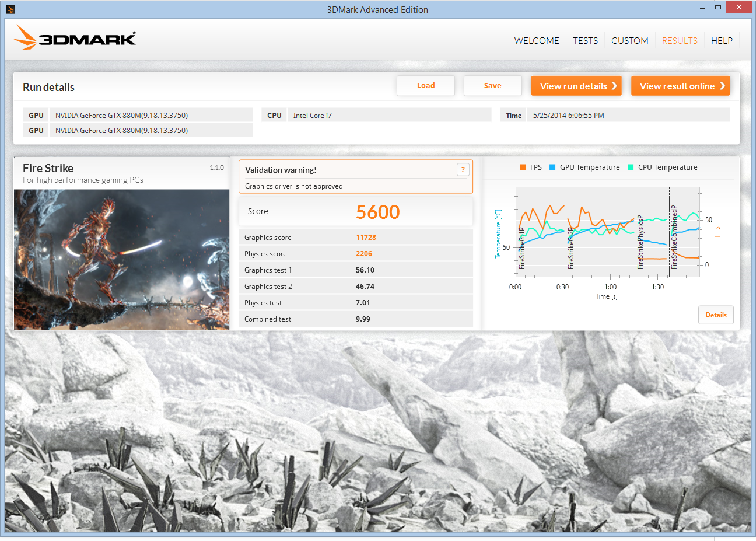Switch to the CUSTOM tab
The width and height of the screenshot is (756, 541).
tap(630, 40)
